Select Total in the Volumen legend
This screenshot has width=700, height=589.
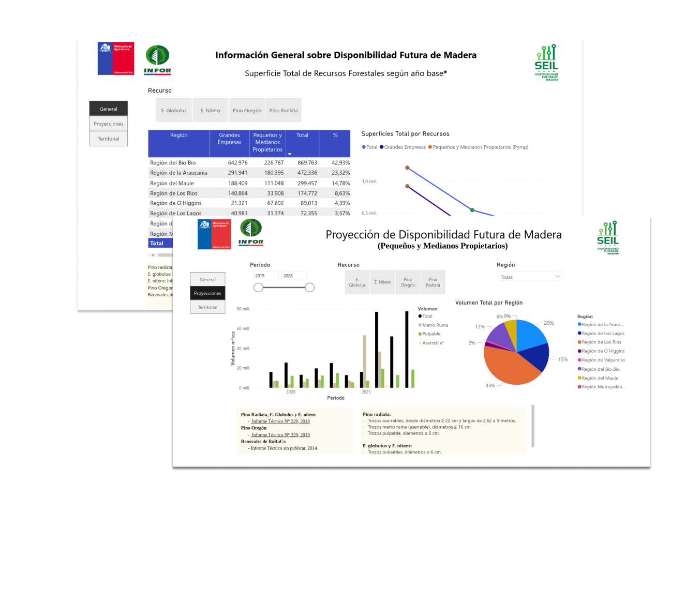click(x=426, y=316)
